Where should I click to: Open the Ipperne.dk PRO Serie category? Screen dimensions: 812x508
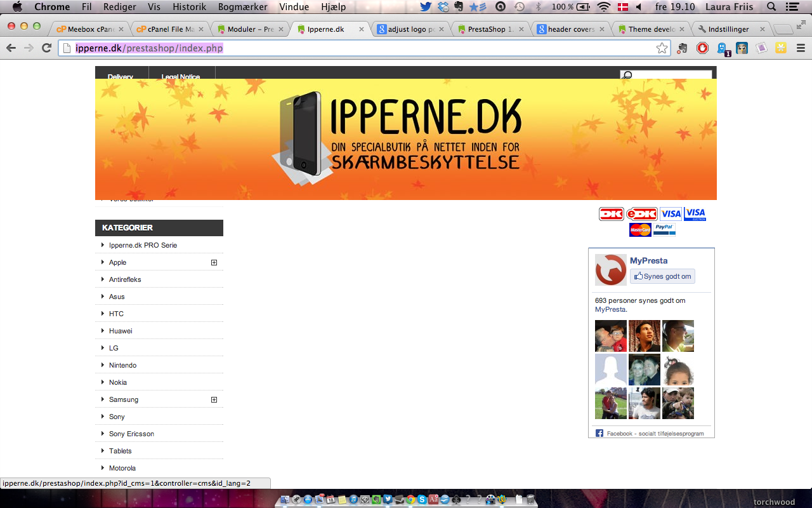click(x=143, y=245)
